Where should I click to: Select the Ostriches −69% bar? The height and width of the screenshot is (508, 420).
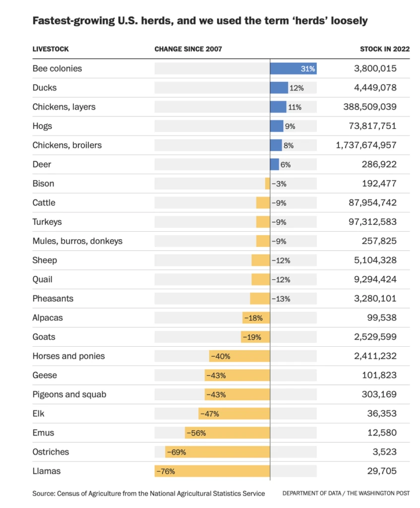coord(217,452)
